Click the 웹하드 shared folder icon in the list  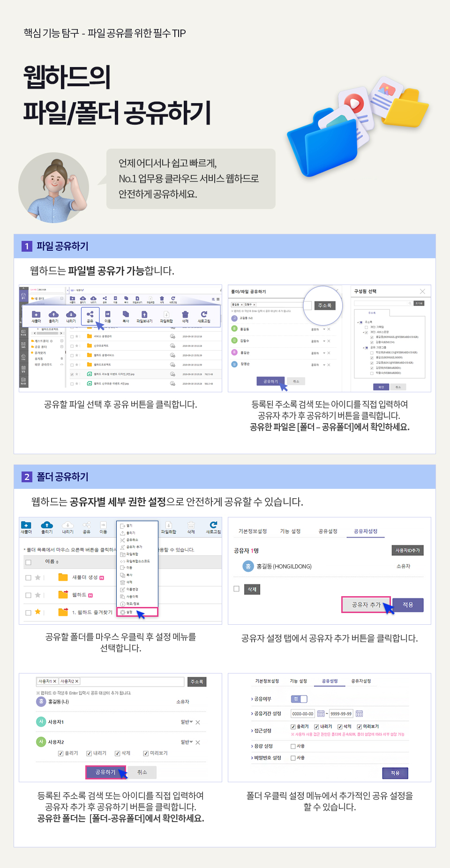tap(63, 595)
